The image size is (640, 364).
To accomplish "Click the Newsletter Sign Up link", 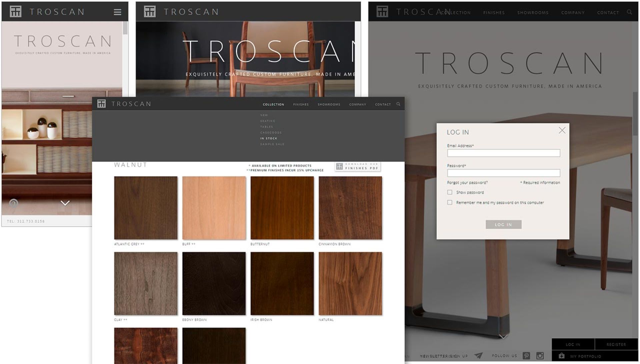I will pos(444,356).
